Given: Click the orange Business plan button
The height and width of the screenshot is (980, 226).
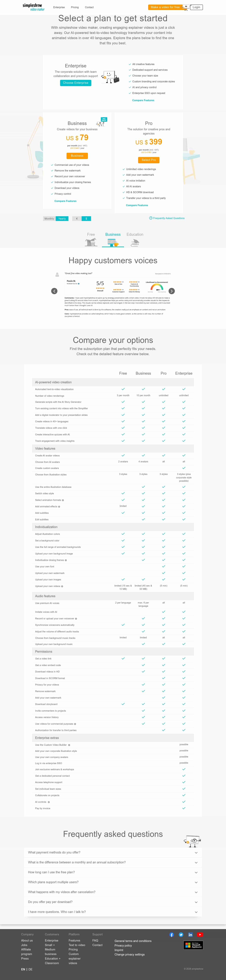Looking at the screenshot, I should point(77,156).
